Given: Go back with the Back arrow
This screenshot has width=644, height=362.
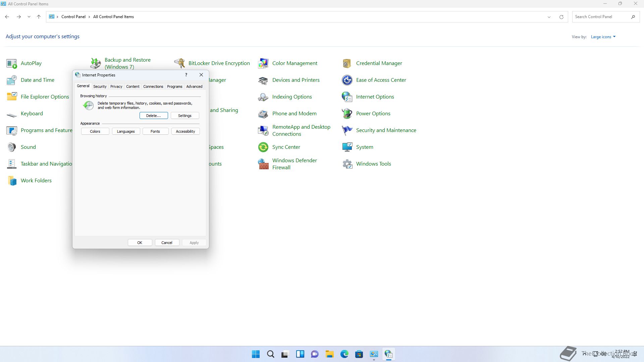Looking at the screenshot, I should click(x=7, y=17).
